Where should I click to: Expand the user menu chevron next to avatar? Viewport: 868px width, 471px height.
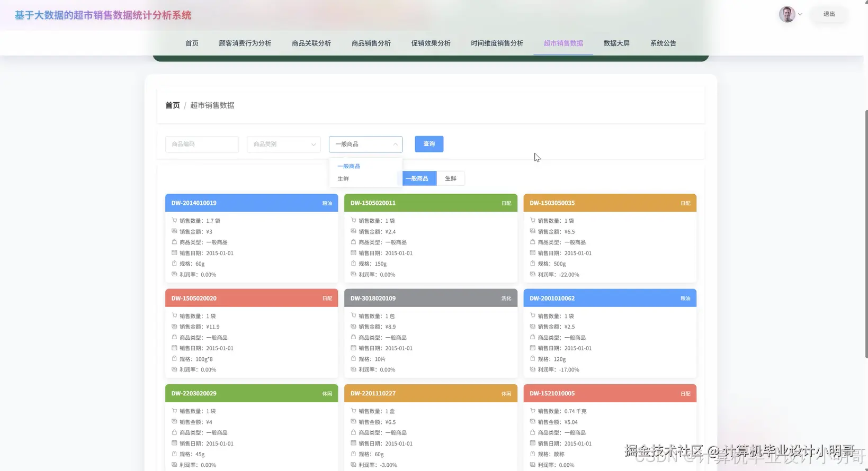800,14
